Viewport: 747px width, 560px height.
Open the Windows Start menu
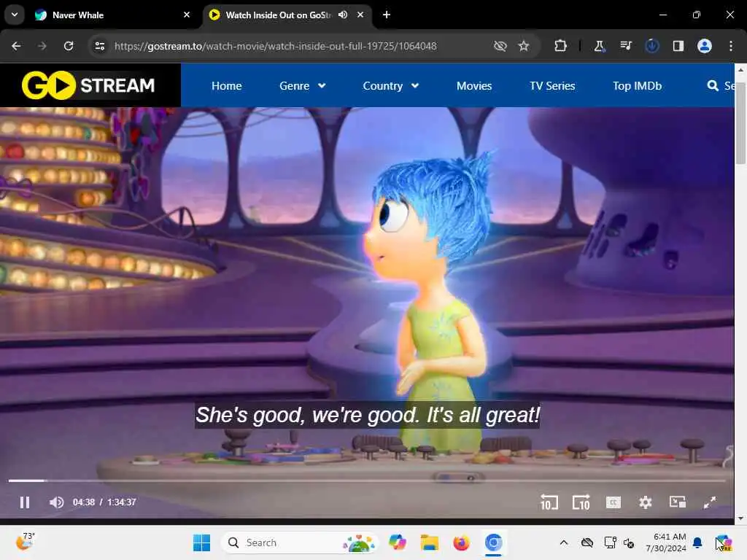(x=201, y=542)
